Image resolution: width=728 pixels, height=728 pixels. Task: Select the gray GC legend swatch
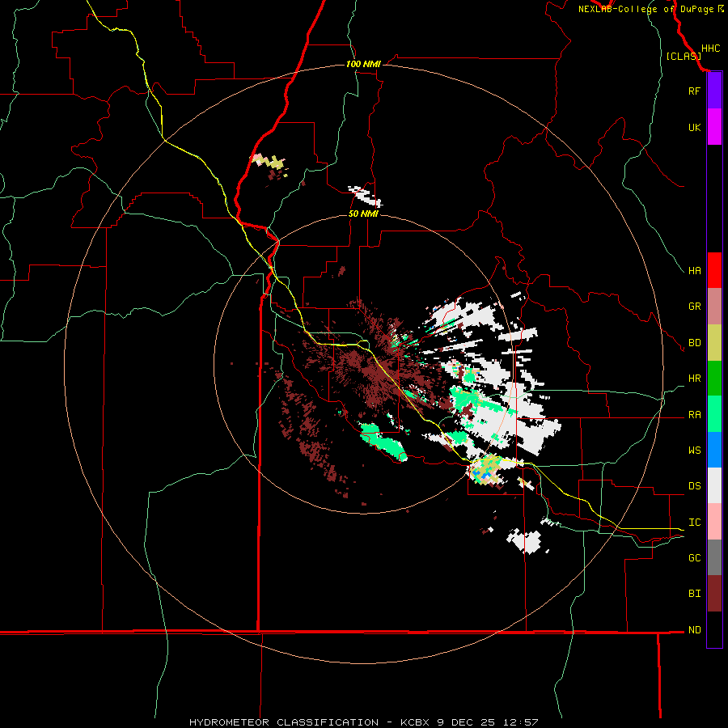(x=714, y=557)
